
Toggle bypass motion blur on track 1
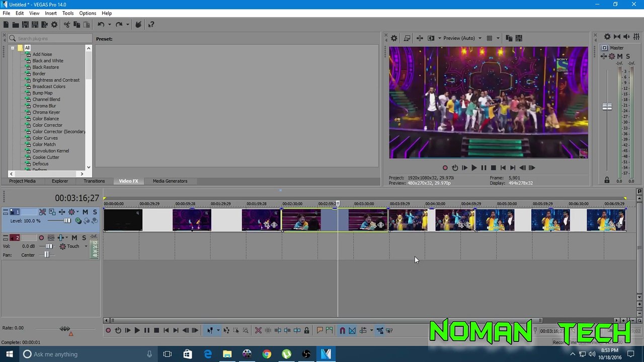[x=43, y=212]
